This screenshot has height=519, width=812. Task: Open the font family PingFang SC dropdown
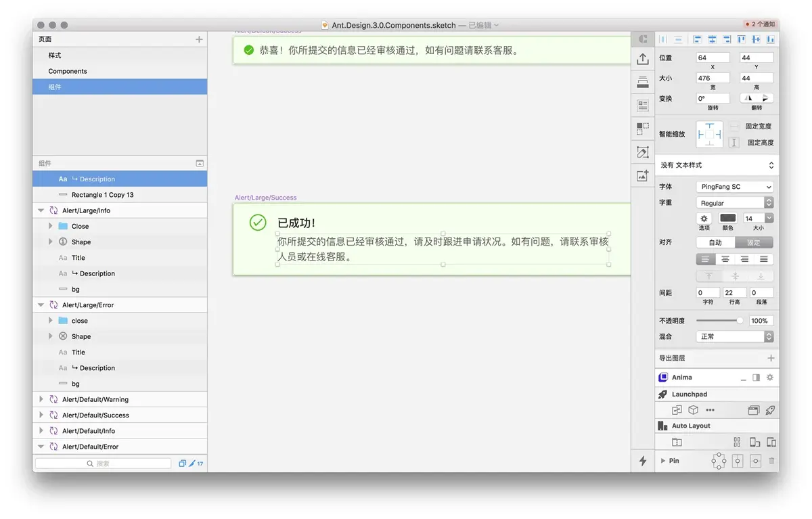pos(735,187)
